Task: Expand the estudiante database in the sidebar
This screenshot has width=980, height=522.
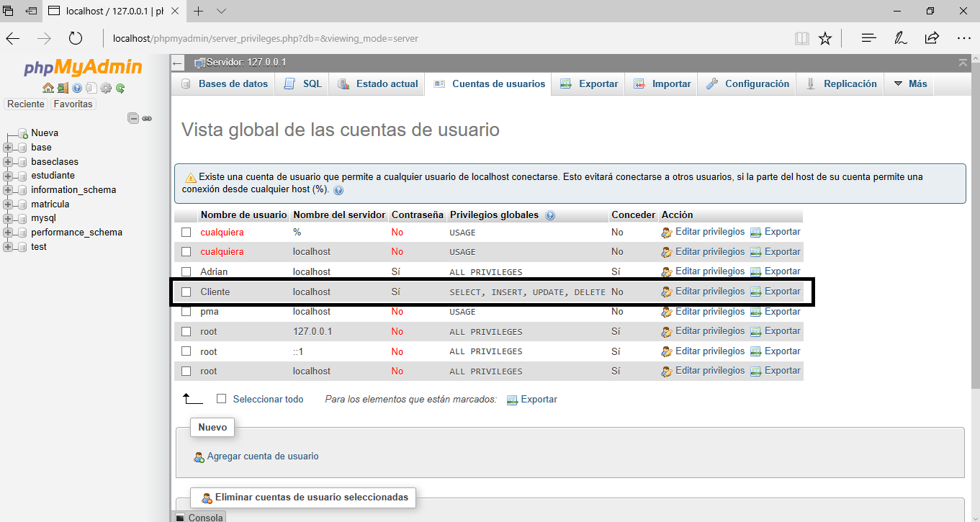Action: [6, 175]
